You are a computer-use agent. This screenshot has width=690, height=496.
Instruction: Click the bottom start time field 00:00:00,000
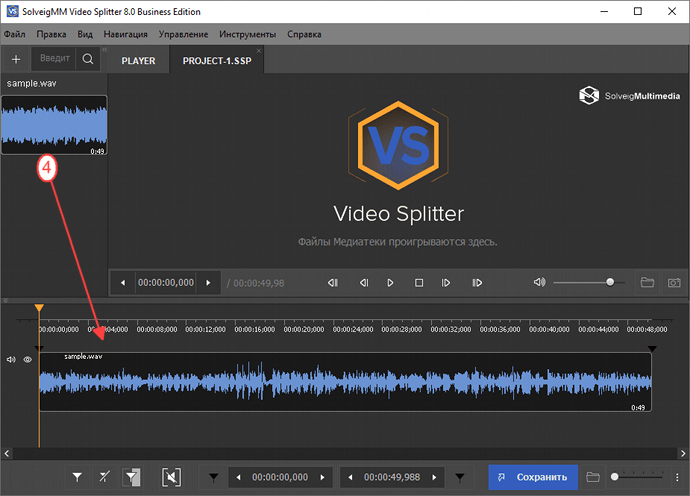tap(280, 477)
